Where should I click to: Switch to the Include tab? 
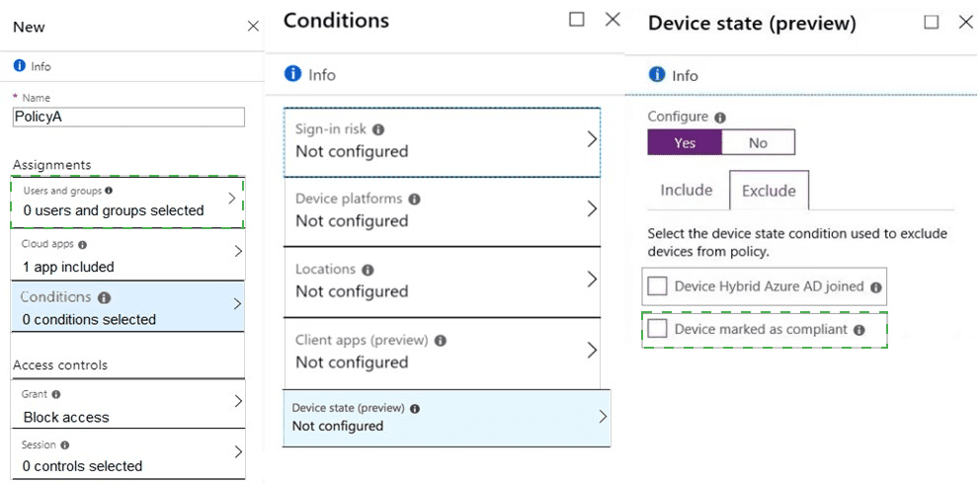pos(687,191)
